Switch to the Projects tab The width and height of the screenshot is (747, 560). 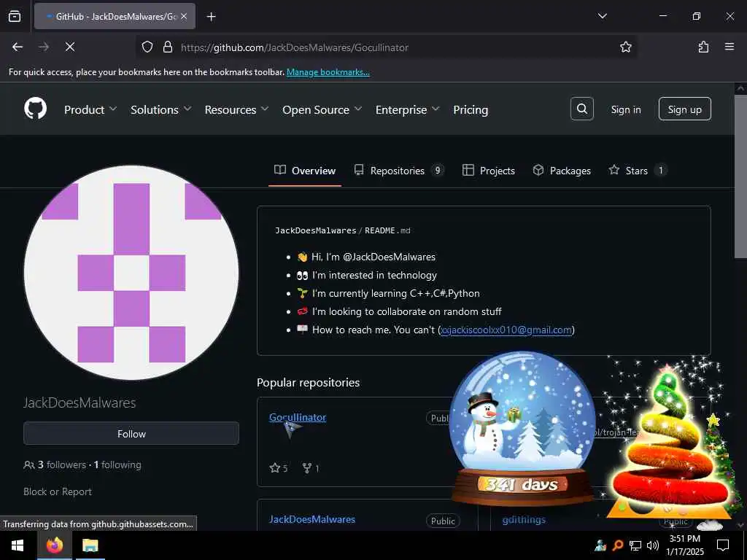click(x=489, y=171)
